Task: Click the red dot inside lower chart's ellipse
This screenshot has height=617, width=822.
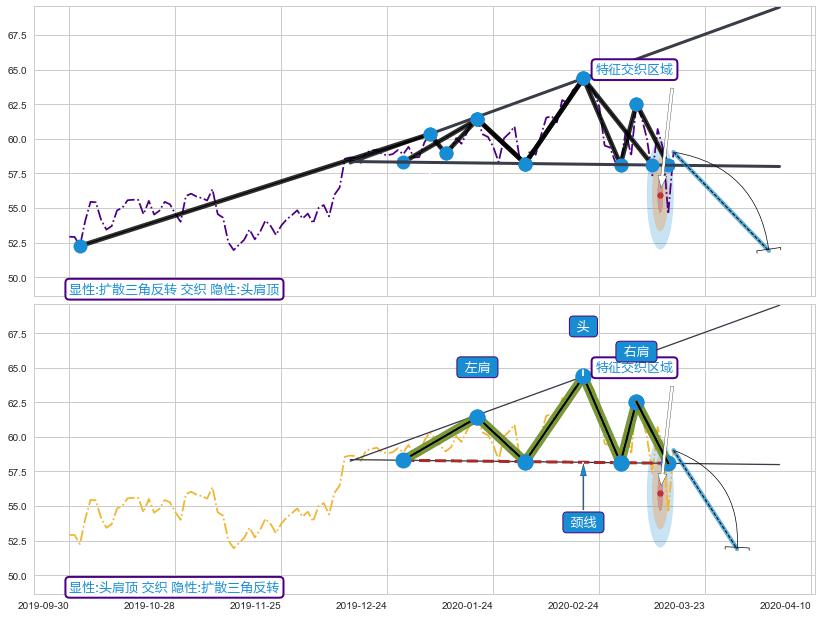Action: pos(660,493)
